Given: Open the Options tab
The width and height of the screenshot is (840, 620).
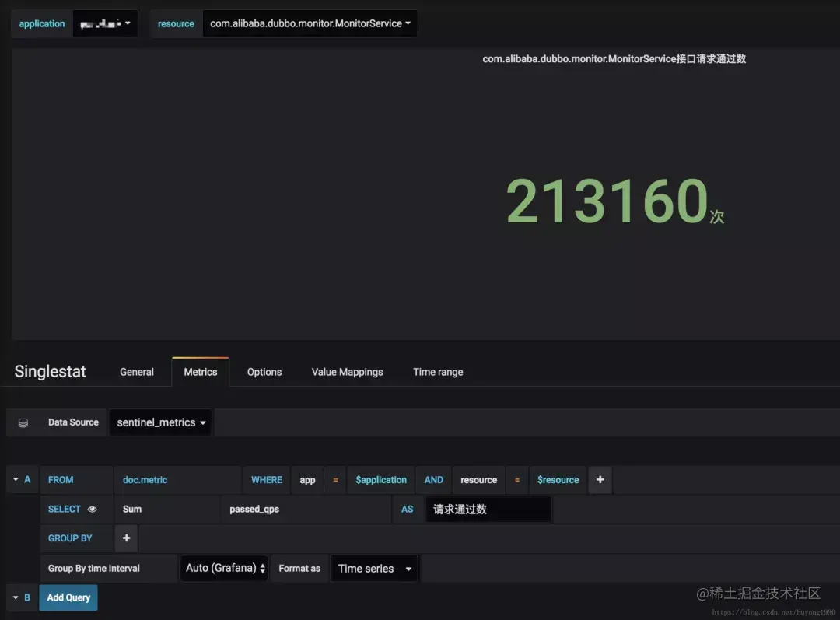Looking at the screenshot, I should click(x=264, y=372).
